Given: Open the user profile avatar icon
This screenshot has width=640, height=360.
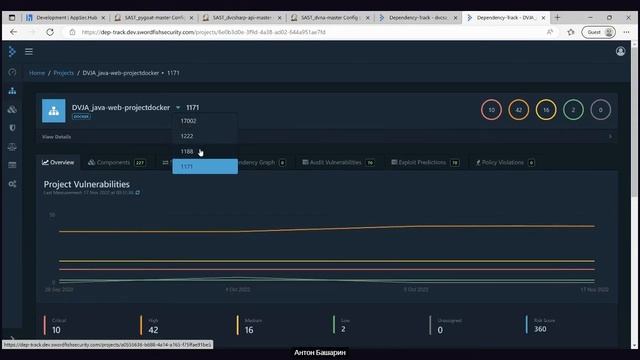Looking at the screenshot, I should 620,51.
